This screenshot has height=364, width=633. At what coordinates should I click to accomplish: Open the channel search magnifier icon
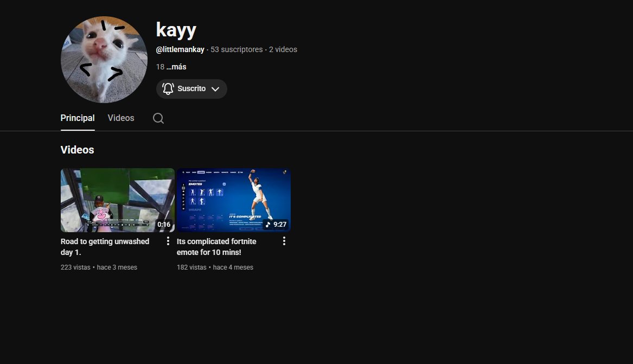point(158,118)
